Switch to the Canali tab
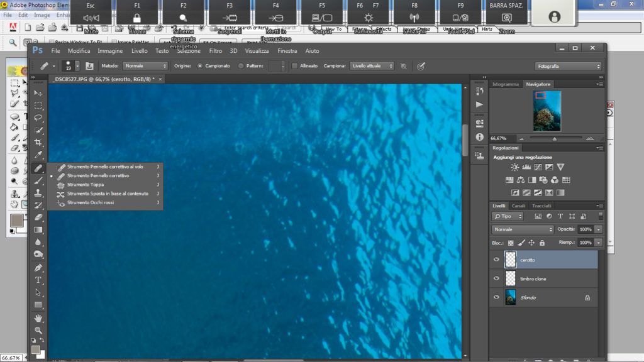Viewport: 644px width, 362px height. 518,206
